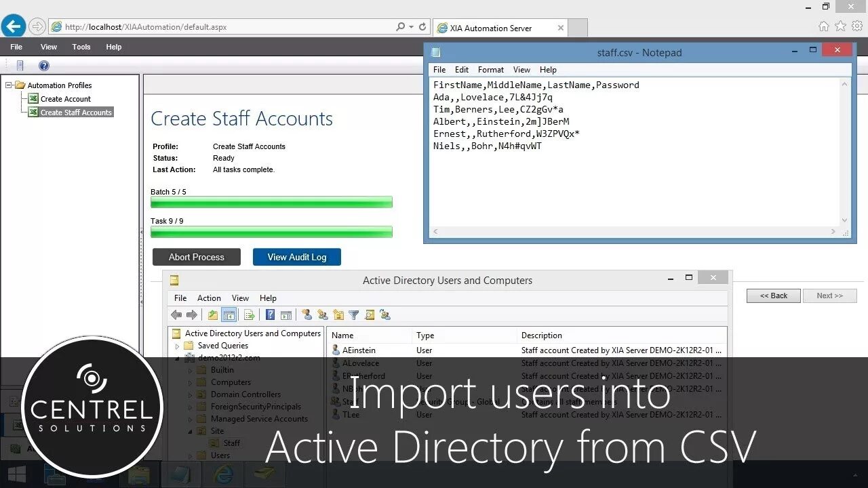Open the Windows Start button
The height and width of the screenshot is (488, 868).
point(16,474)
